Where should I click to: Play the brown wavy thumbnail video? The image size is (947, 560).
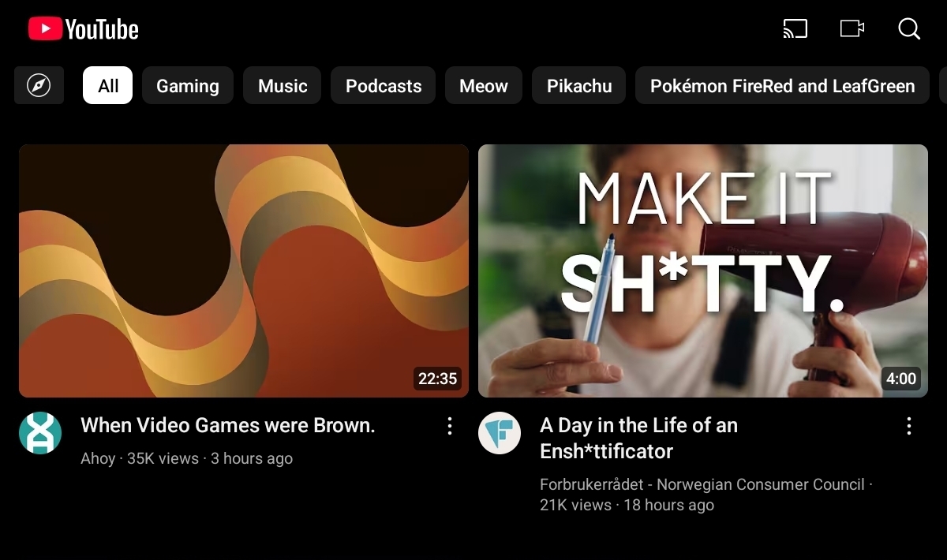[x=244, y=271]
